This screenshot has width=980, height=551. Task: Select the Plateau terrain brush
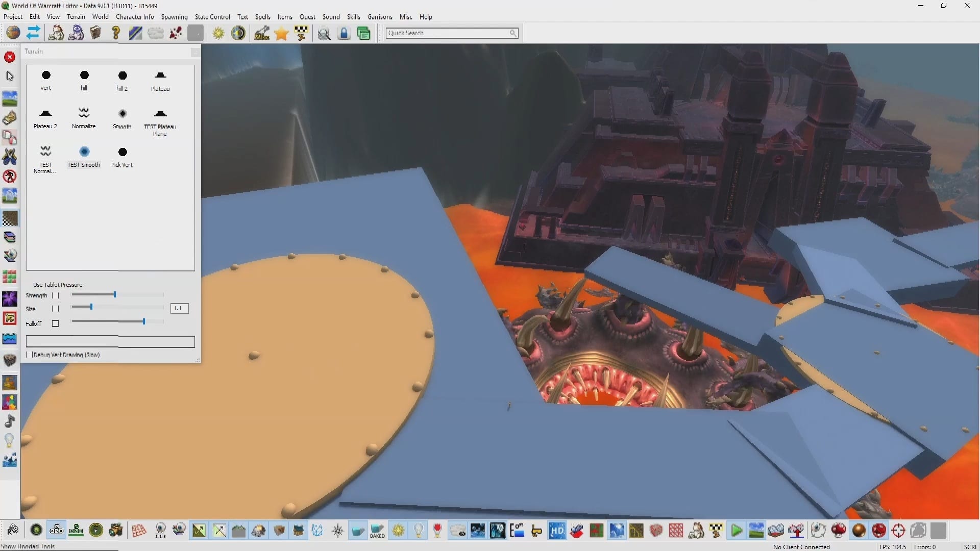coord(160,80)
